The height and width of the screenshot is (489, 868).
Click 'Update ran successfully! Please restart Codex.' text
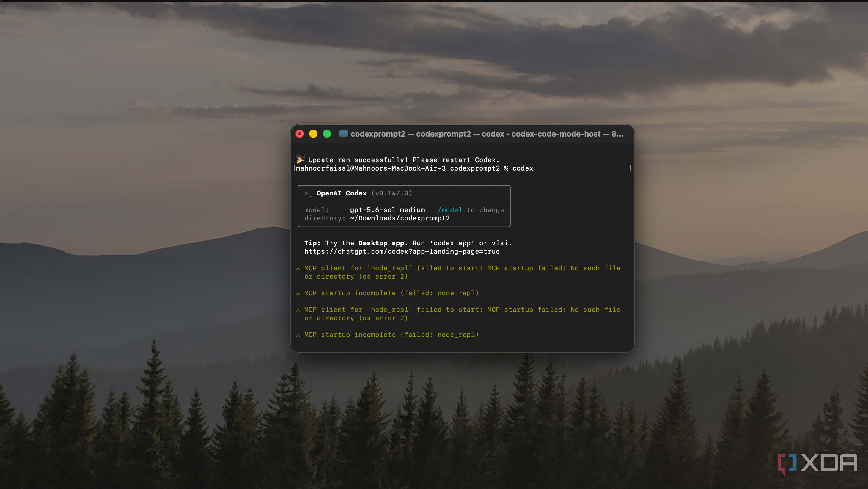point(404,160)
